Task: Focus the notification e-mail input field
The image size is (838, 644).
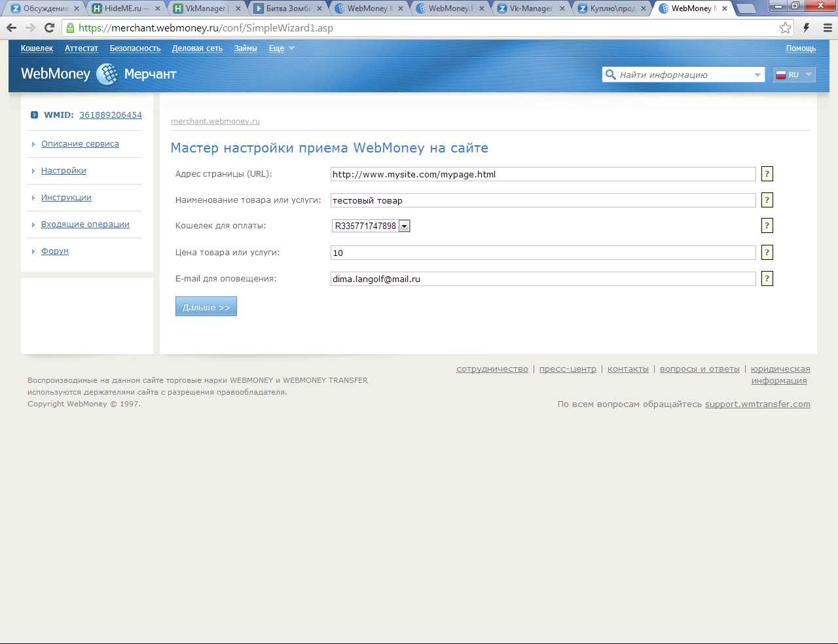Action: [543, 279]
